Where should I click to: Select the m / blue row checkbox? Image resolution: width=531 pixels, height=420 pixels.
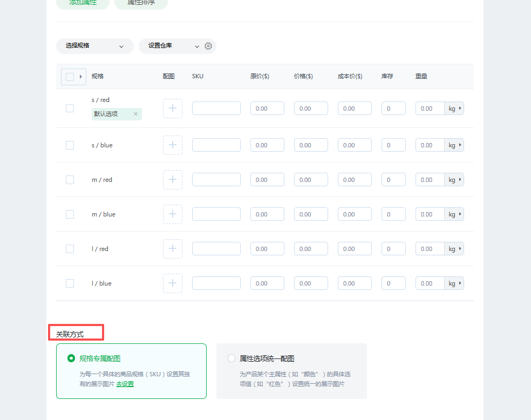coord(70,214)
